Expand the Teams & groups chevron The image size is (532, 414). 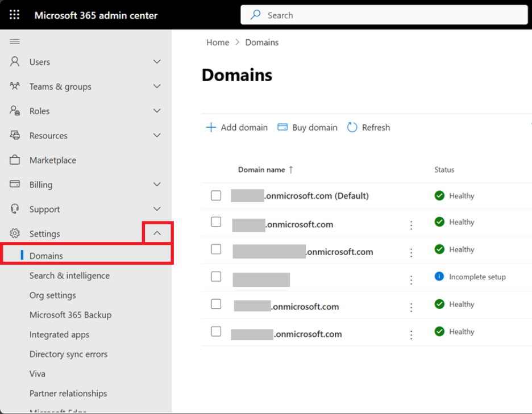(x=157, y=86)
